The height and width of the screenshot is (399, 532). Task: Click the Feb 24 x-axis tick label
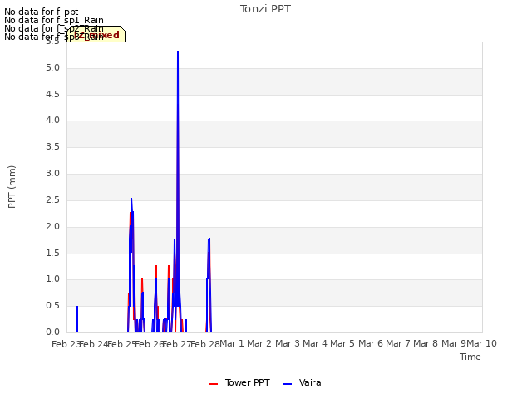click(93, 344)
